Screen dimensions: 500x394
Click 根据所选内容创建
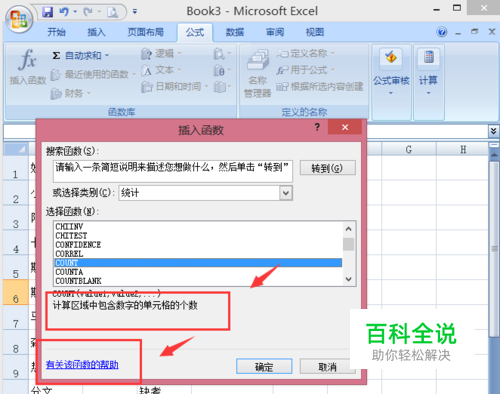point(320,87)
